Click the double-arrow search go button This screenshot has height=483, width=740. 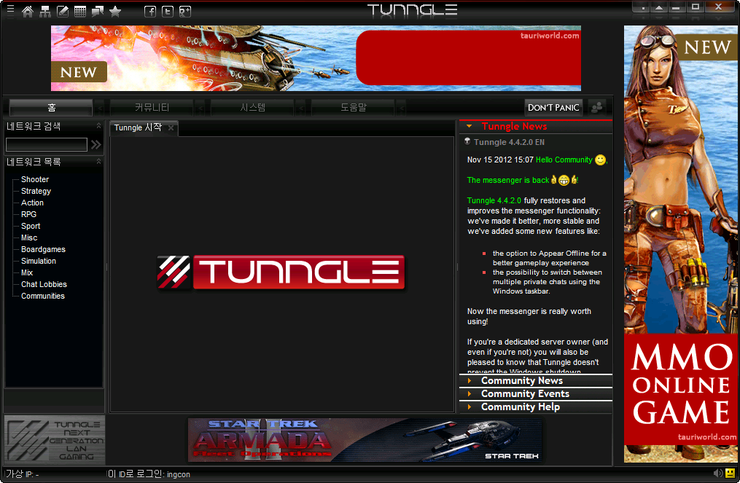click(x=96, y=144)
